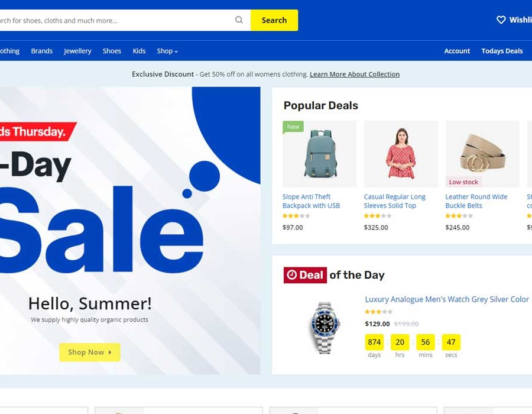
Task: Open Learn More About Collection link
Action: point(355,74)
